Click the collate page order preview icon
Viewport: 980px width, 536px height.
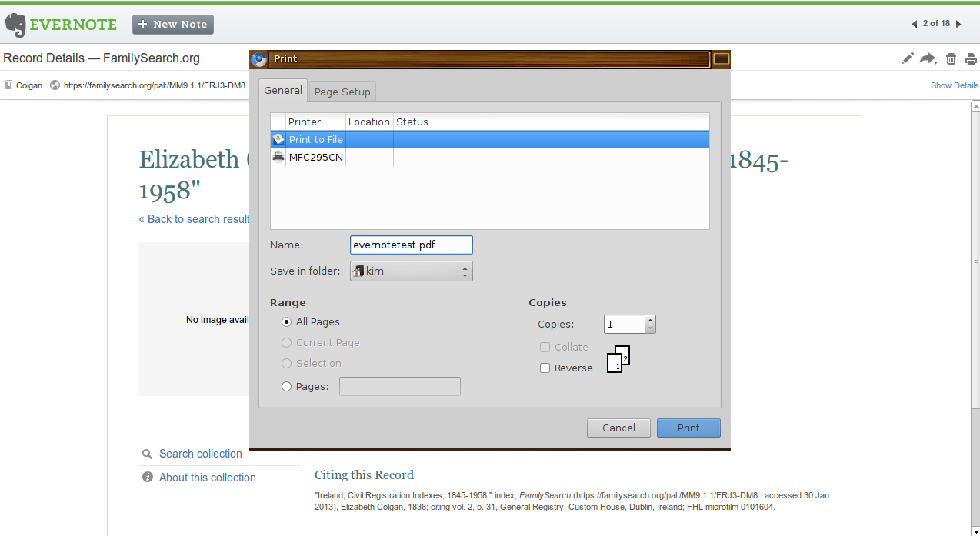point(618,359)
